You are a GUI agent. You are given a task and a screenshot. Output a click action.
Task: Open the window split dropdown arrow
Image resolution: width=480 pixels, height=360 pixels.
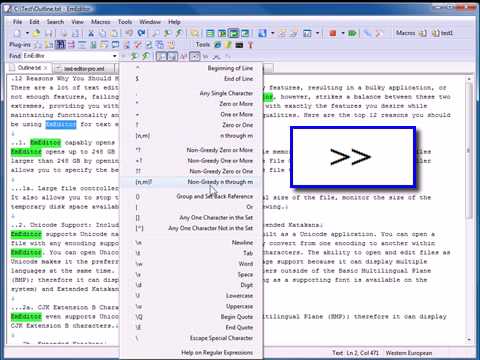[317, 33]
